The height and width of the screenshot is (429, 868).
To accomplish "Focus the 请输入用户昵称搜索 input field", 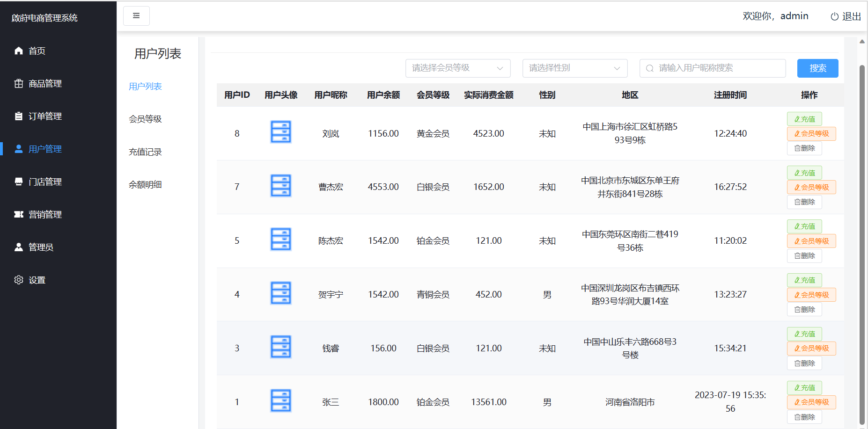I will tap(713, 68).
